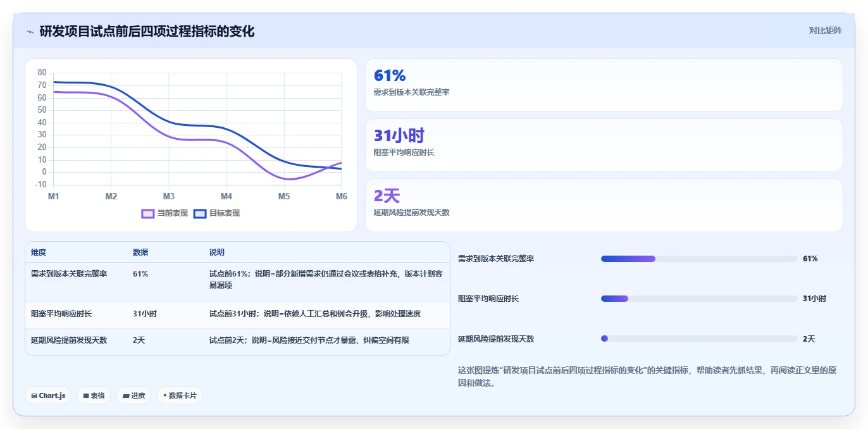Click the 表格 tag chip
This screenshot has height=429, width=868.
[94, 395]
